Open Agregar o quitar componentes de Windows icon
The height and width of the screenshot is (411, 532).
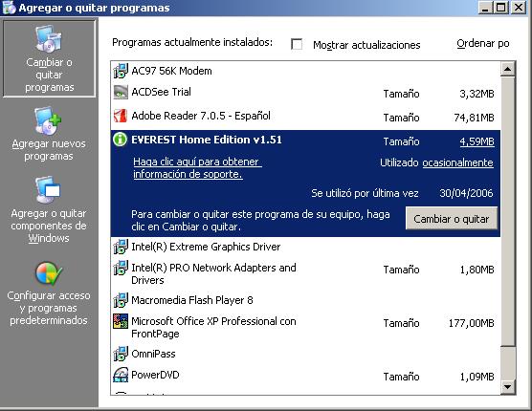(x=48, y=190)
